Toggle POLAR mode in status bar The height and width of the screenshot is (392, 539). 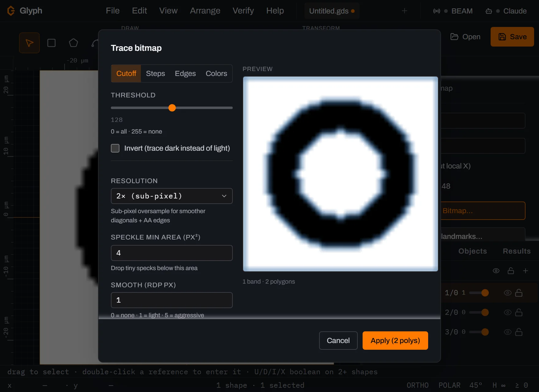[x=450, y=385]
